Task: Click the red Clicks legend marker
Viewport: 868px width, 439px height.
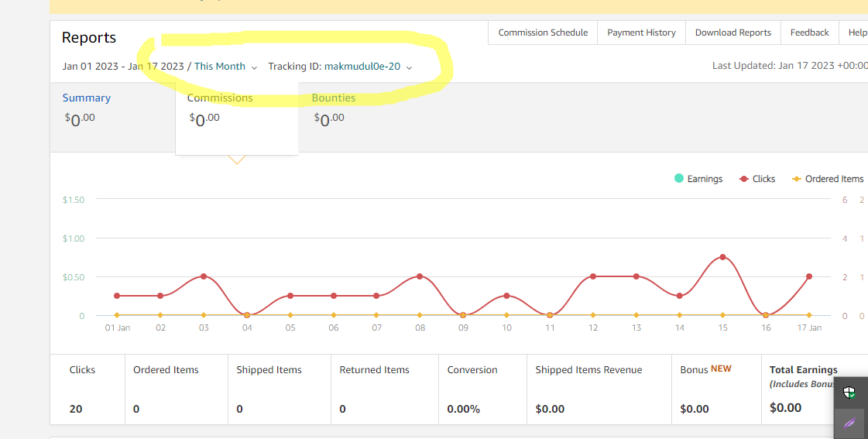Action: (x=744, y=179)
